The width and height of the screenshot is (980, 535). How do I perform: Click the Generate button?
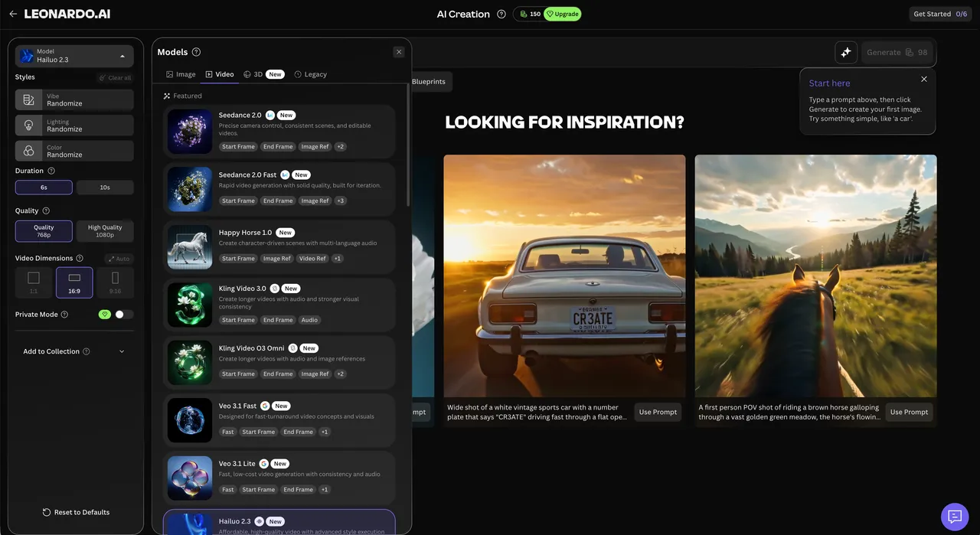(x=897, y=52)
